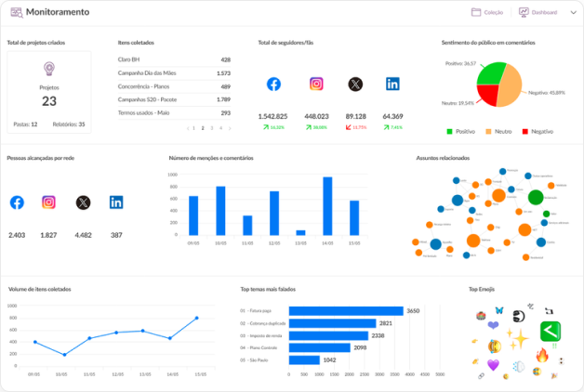
Task: Expand the header chevron dropdown
Action: point(573,13)
